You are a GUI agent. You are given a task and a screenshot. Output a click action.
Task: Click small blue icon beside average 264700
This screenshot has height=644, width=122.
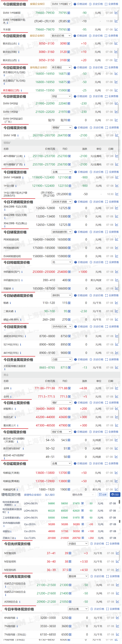click(69, 136)
